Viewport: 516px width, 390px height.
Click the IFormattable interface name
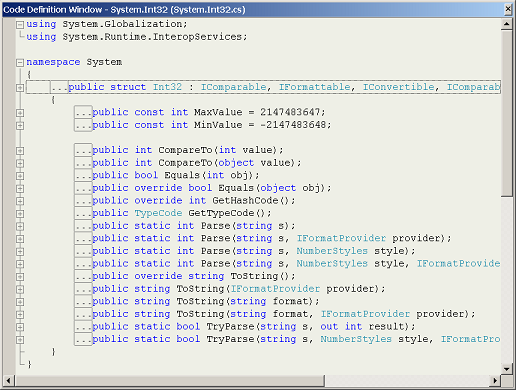point(315,87)
